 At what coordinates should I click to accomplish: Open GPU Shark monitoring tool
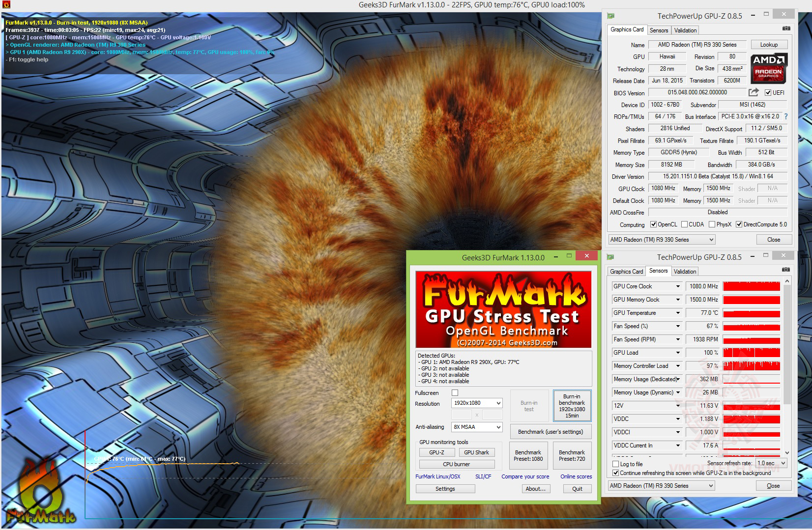[x=476, y=452]
